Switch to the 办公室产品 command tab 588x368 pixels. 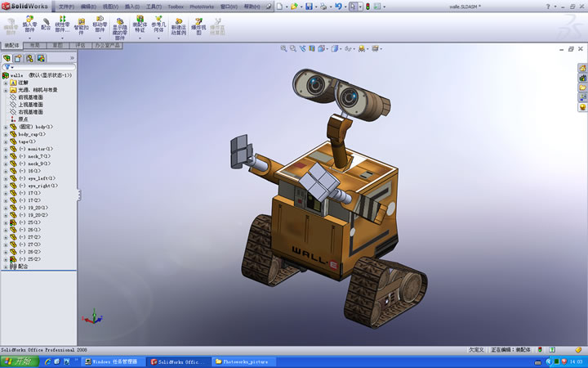[107, 46]
